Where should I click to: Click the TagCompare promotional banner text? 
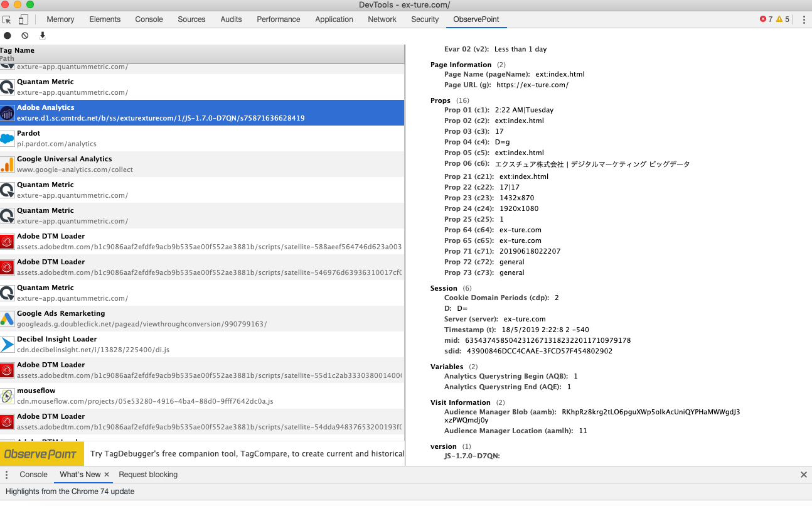[247, 454]
